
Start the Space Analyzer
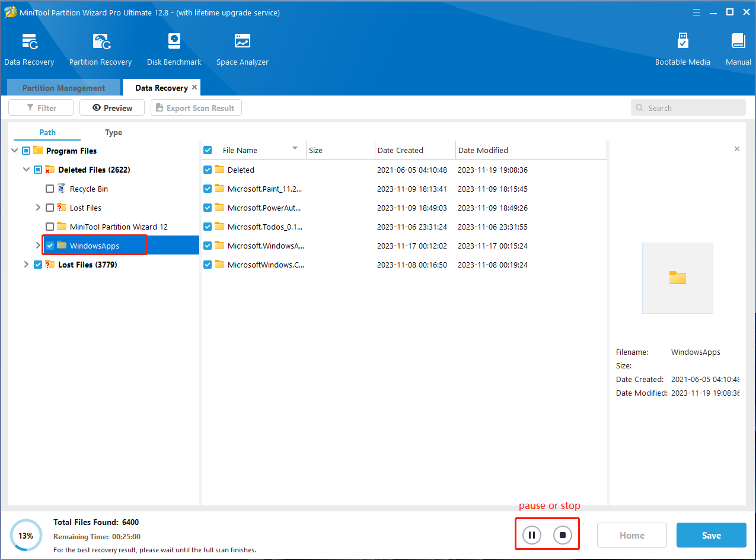point(242,47)
